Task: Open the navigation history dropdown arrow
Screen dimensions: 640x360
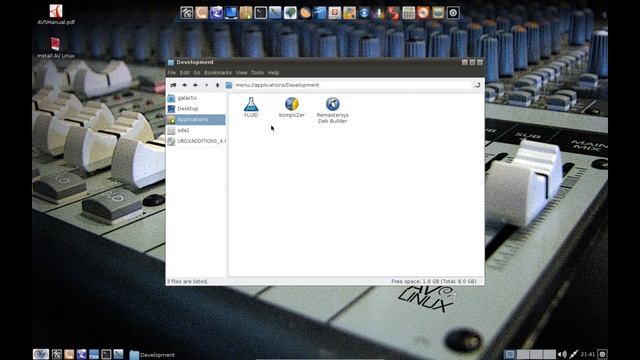Action: click(x=206, y=85)
